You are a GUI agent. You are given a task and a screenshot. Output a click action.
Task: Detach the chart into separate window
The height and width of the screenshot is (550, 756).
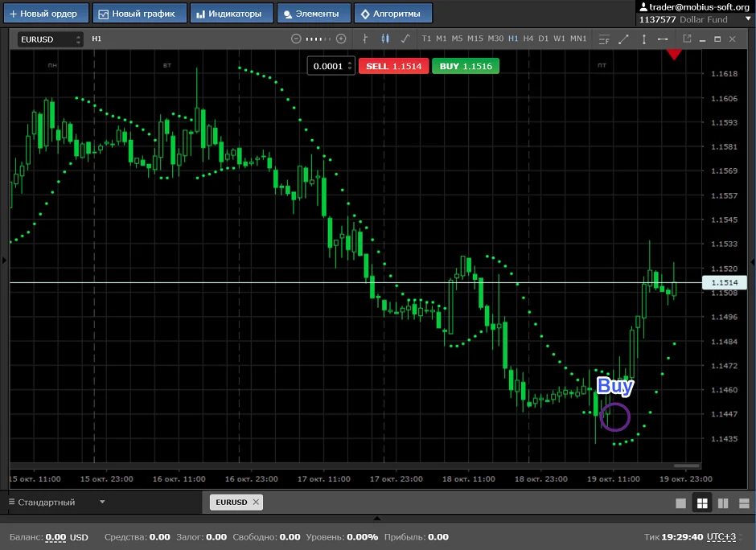(x=687, y=39)
